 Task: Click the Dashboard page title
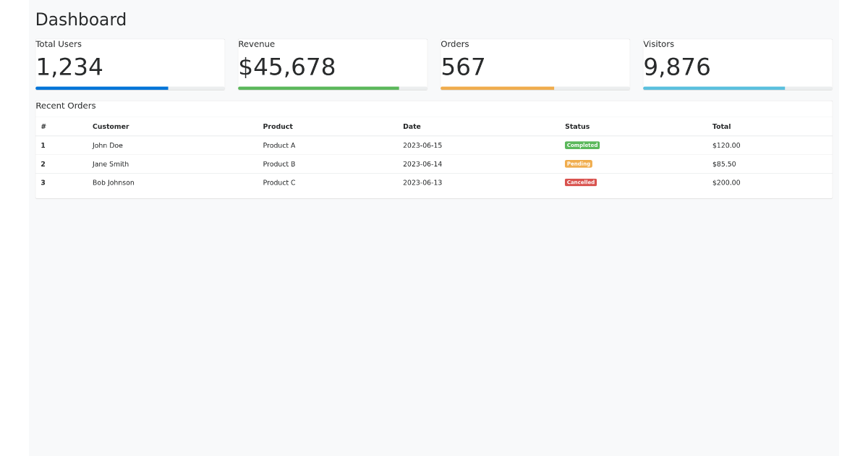[x=80, y=20]
